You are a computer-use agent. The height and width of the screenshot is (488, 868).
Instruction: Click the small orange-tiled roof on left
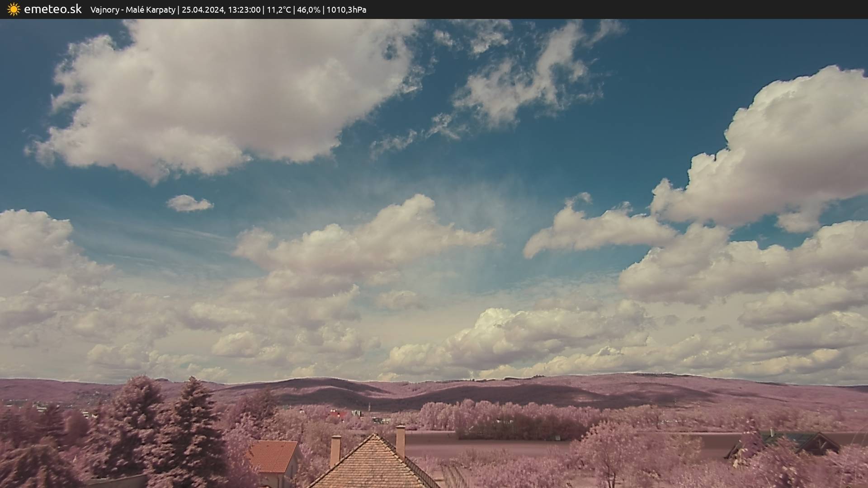click(274, 455)
